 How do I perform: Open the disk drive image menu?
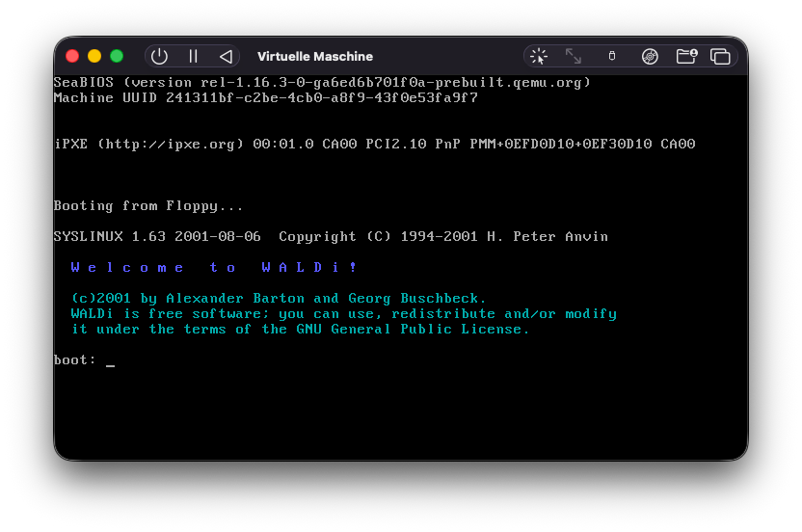point(650,56)
